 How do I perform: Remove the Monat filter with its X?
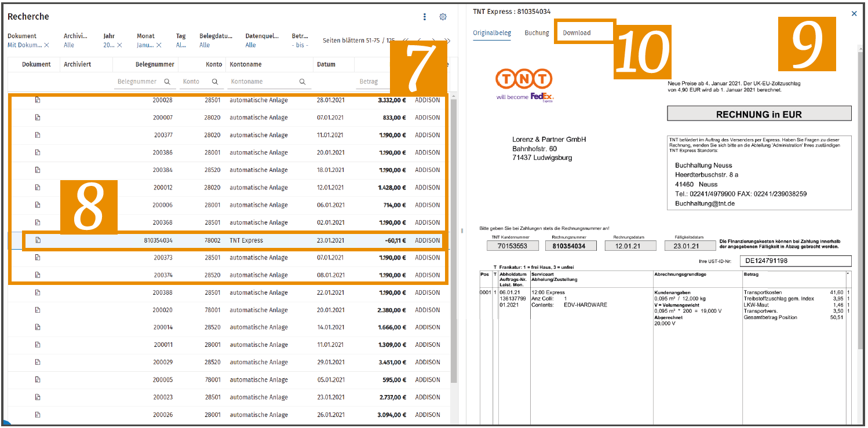158,45
